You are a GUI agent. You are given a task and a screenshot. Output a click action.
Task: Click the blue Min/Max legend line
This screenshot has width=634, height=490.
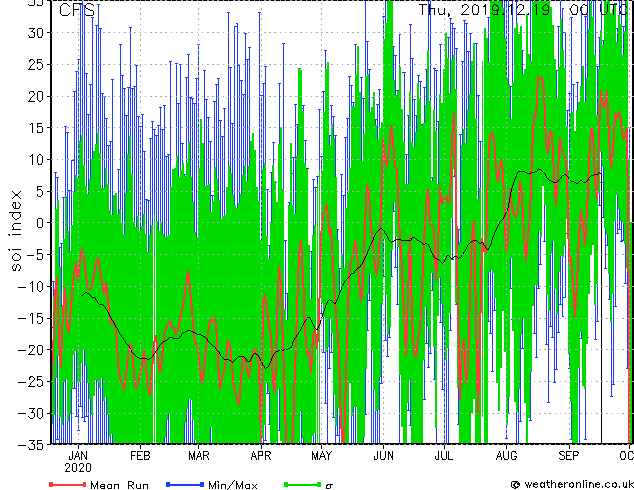pos(185,484)
